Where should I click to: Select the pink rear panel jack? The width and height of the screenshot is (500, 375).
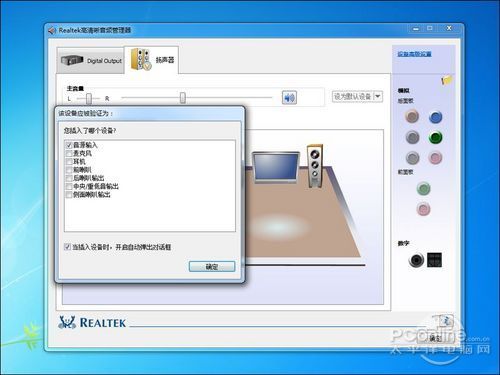pyautogui.click(x=435, y=158)
